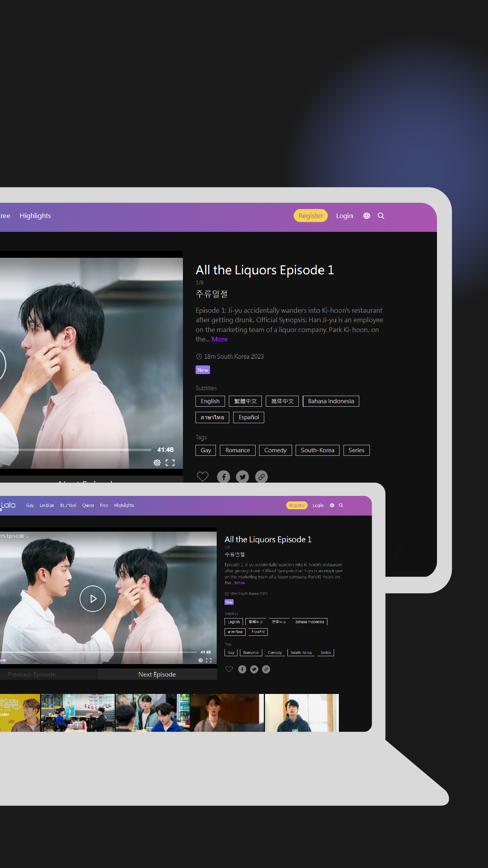
Task: Copy the episode link on the laptop page
Action: click(266, 669)
